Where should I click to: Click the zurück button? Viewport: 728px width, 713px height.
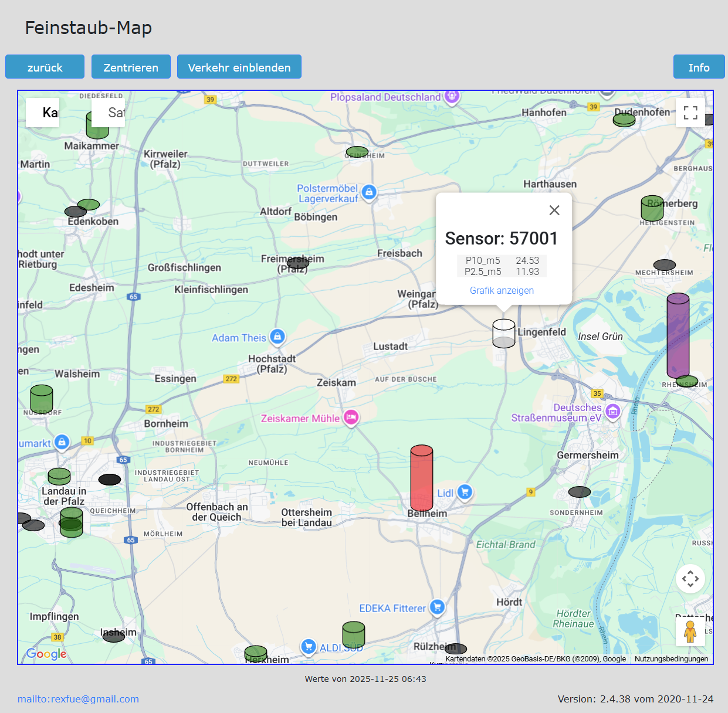(x=45, y=67)
